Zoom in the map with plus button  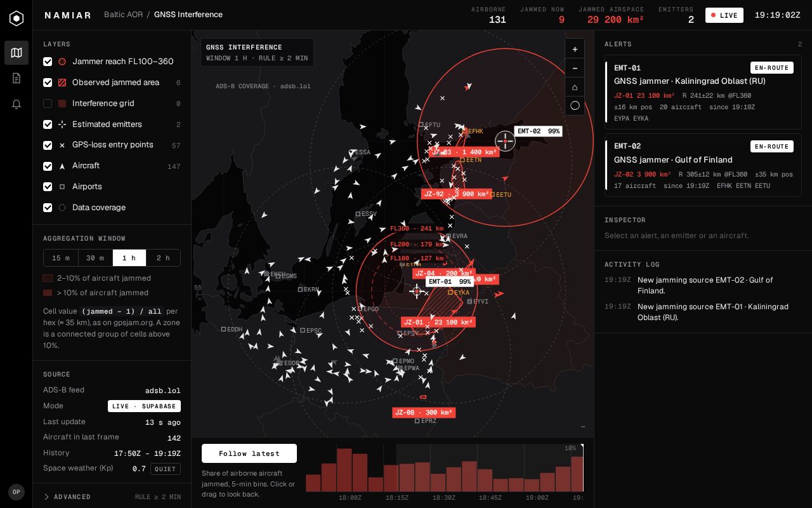click(x=575, y=49)
